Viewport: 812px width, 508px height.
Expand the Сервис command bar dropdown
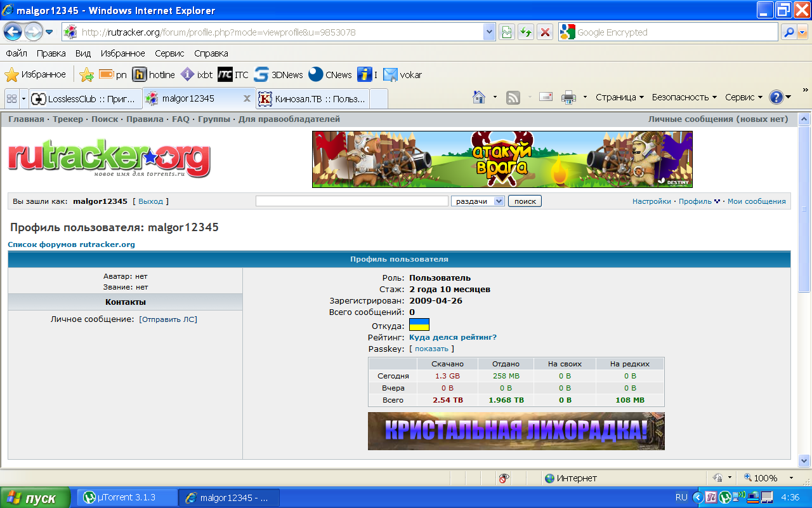tap(743, 97)
